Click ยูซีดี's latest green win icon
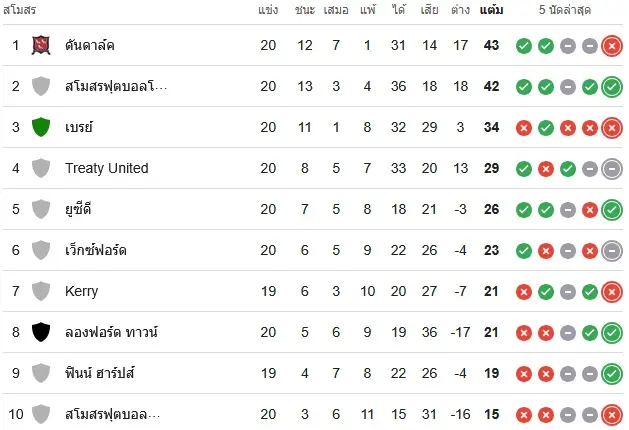Viewport: 629px width, 430px height. [x=612, y=210]
